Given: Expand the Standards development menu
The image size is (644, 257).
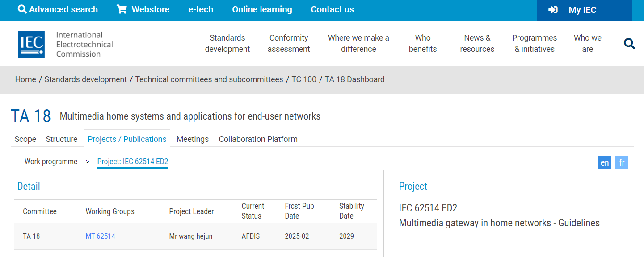Looking at the screenshot, I should click(227, 43).
